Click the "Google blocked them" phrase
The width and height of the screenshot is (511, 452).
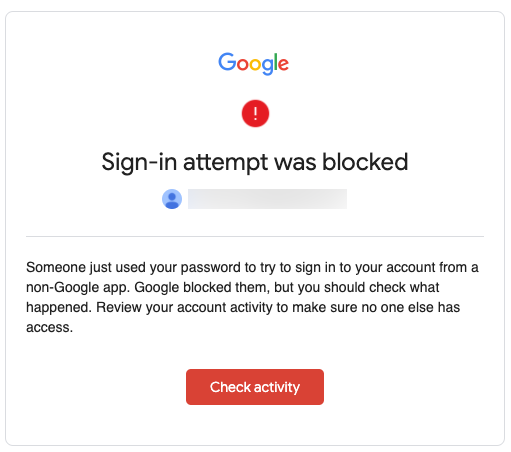[x=202, y=288]
